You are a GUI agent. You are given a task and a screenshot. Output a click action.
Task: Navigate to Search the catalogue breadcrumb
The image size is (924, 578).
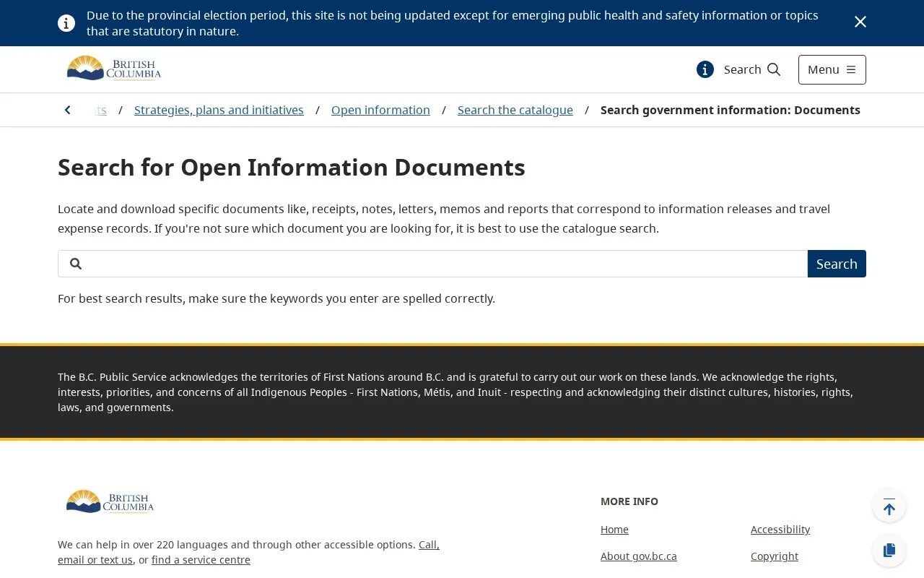click(515, 110)
